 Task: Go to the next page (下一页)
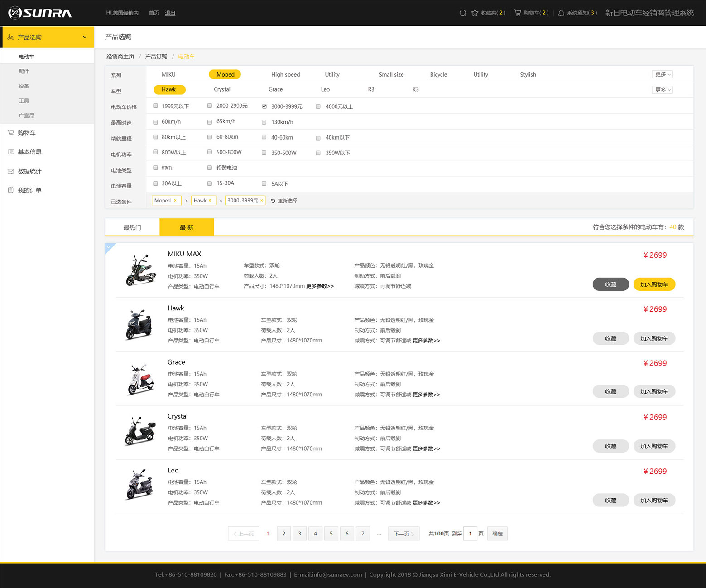(403, 534)
